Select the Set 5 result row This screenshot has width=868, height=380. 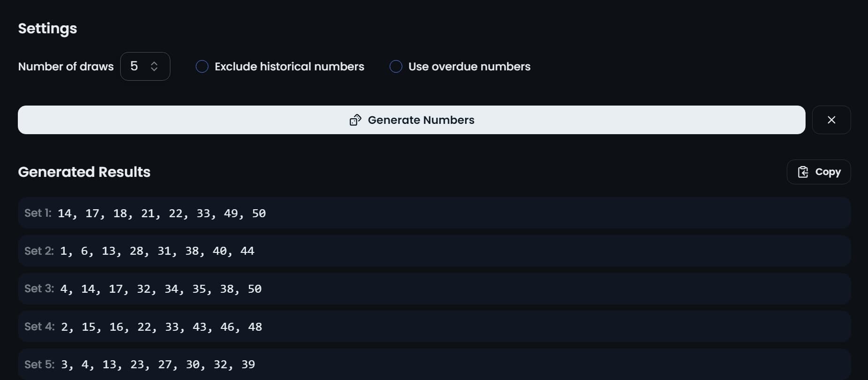click(434, 364)
